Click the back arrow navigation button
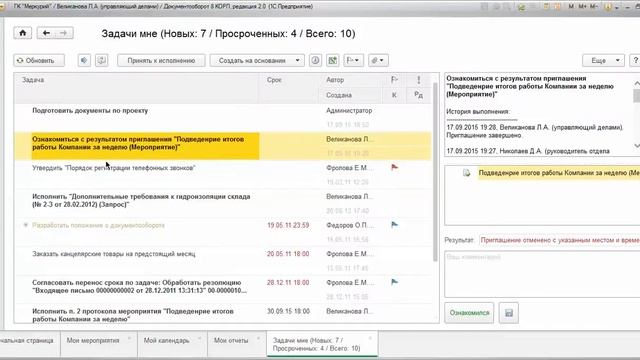 [46, 33]
